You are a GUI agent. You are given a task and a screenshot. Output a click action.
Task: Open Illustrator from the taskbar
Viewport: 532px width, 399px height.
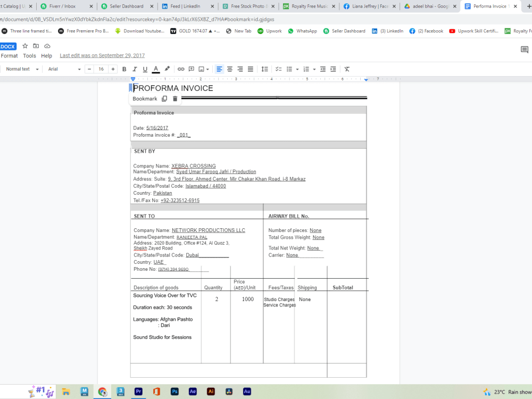(211, 392)
